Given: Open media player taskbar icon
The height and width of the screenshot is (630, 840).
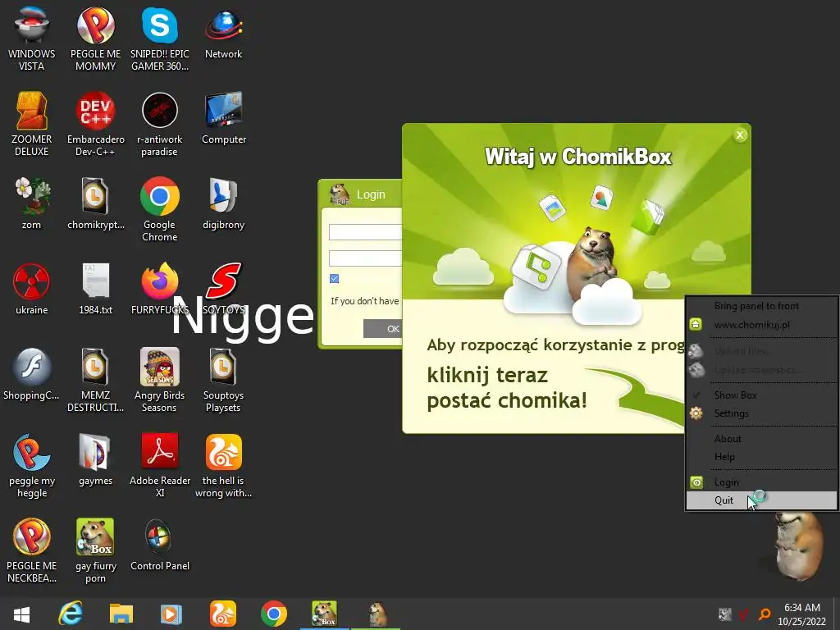Looking at the screenshot, I should click(x=171, y=614).
